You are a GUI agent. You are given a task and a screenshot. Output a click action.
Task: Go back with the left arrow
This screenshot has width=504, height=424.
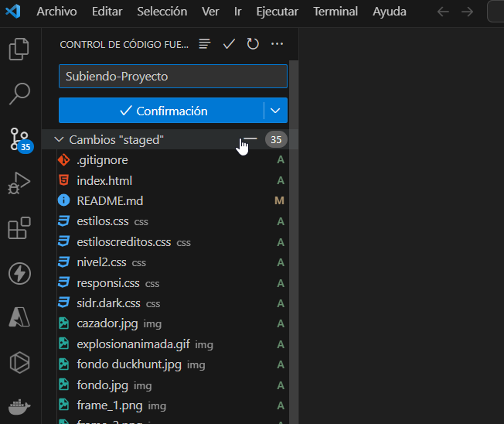click(443, 12)
